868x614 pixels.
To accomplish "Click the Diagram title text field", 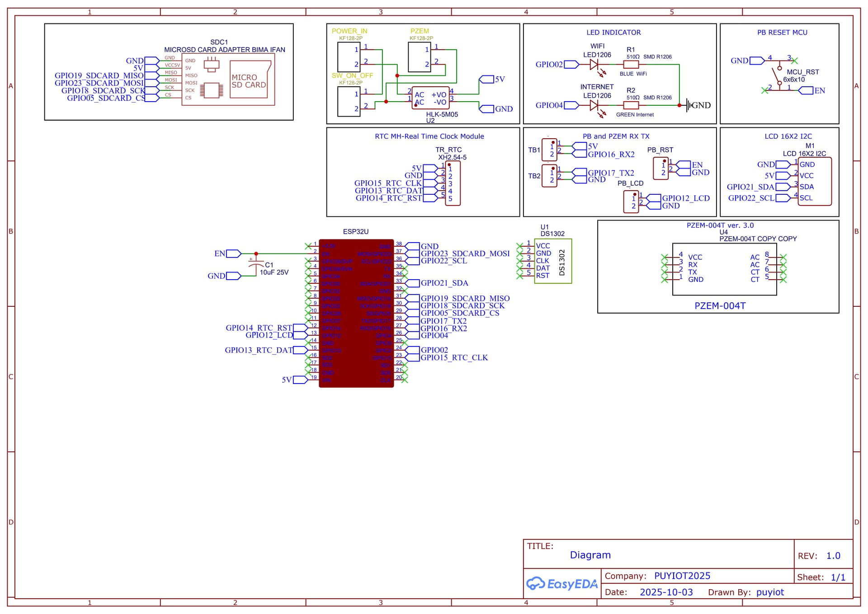I will click(590, 555).
